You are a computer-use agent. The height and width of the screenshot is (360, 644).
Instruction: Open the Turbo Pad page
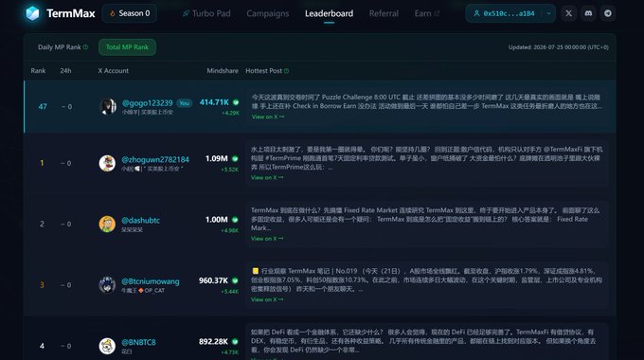pos(206,13)
